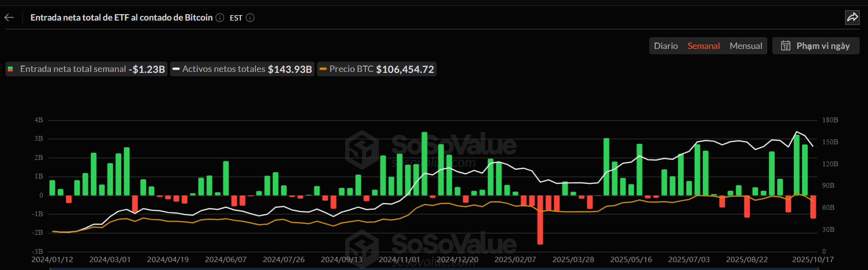Click the calendar icon for date range

[785, 46]
